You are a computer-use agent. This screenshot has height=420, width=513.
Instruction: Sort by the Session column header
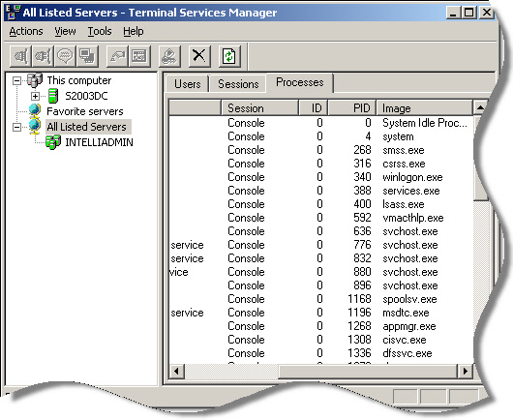(259, 108)
